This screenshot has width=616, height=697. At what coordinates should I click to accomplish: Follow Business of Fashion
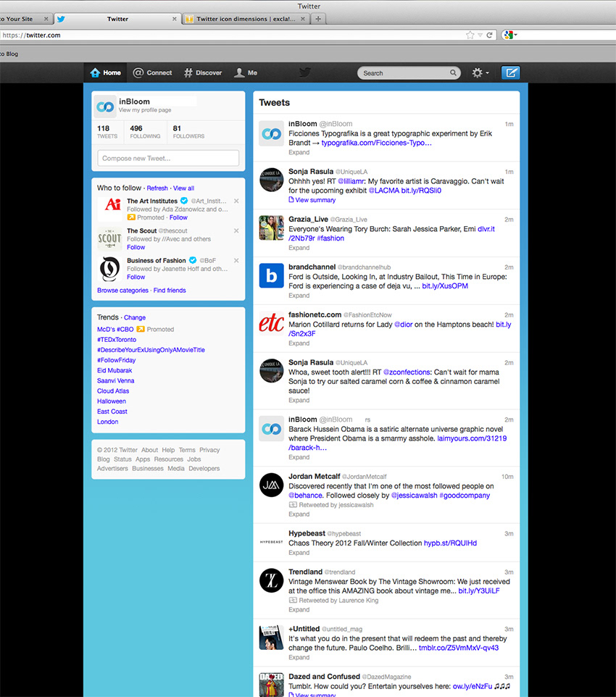tap(136, 277)
